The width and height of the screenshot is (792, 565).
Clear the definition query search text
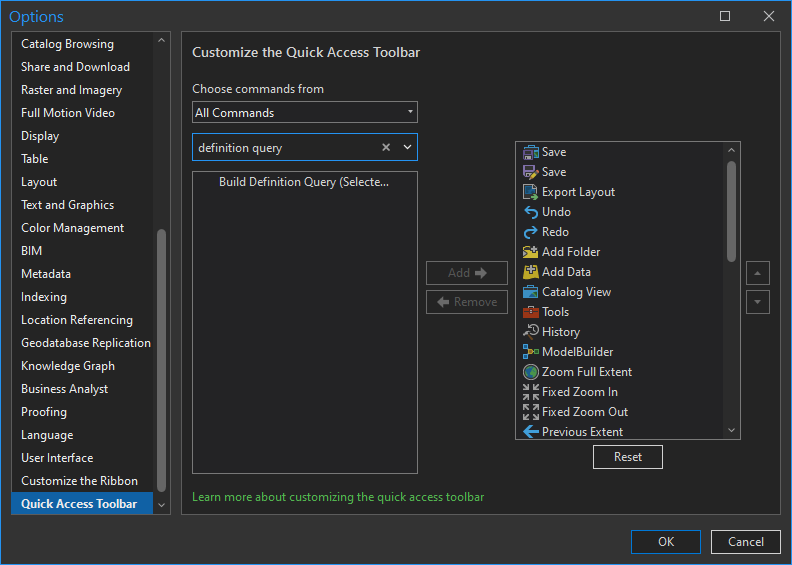(386, 148)
